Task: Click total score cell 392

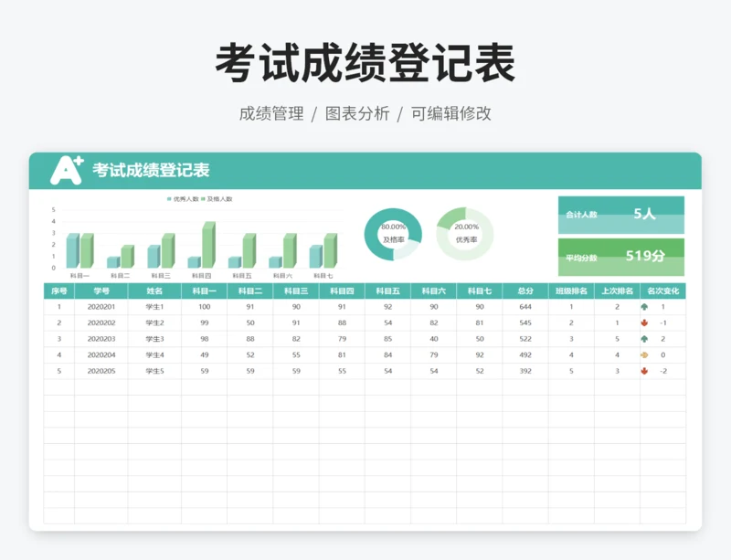Action: tap(525, 371)
